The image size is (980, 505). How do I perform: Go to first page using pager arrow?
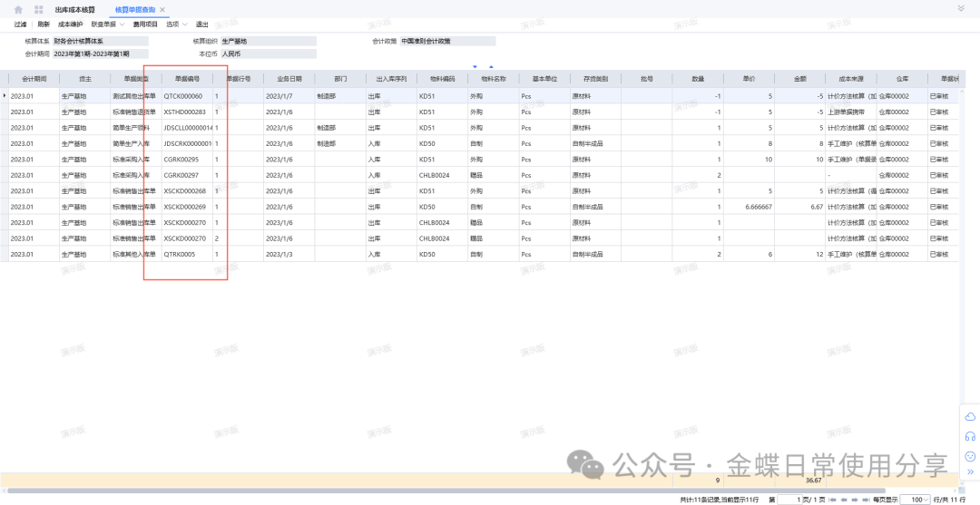[x=833, y=500]
